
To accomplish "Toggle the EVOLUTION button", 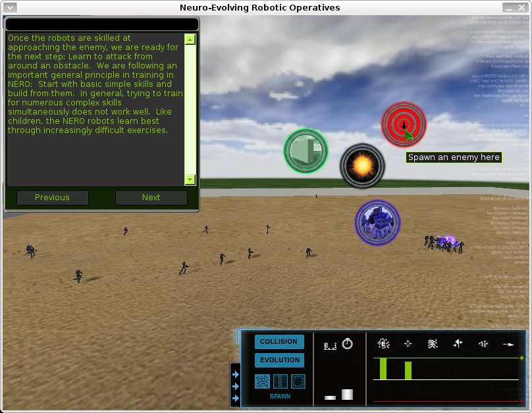I will click(x=279, y=360).
